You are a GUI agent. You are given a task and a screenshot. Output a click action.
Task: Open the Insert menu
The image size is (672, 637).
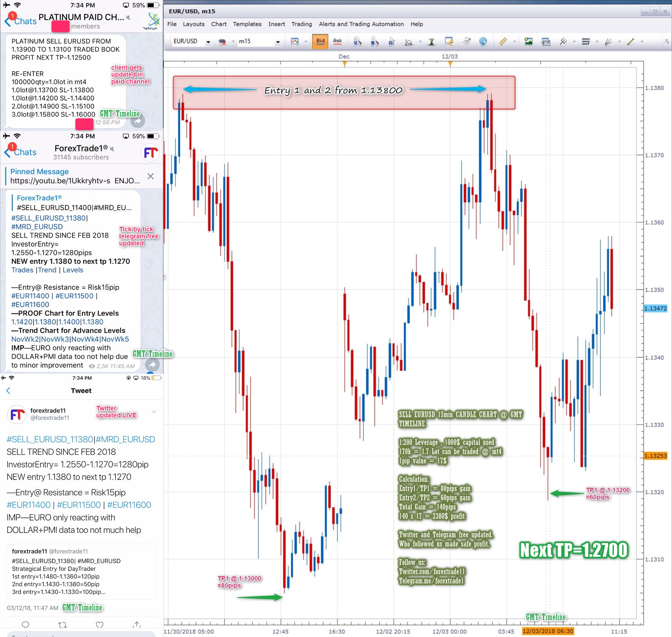pyautogui.click(x=276, y=24)
